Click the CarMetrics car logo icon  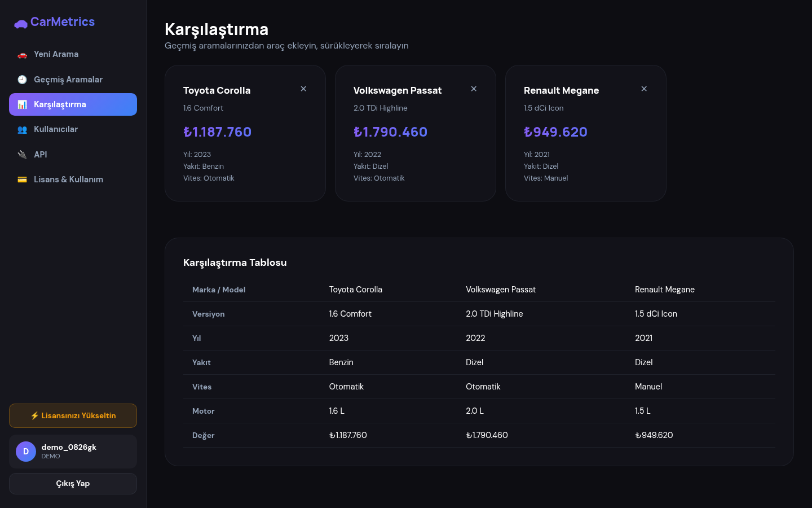(21, 24)
